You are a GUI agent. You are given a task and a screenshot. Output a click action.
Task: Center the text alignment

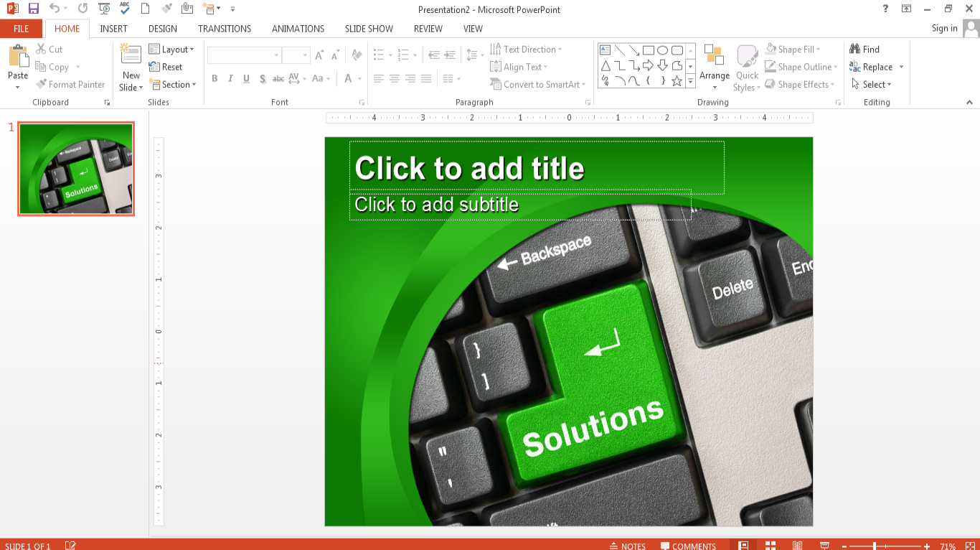coord(395,79)
